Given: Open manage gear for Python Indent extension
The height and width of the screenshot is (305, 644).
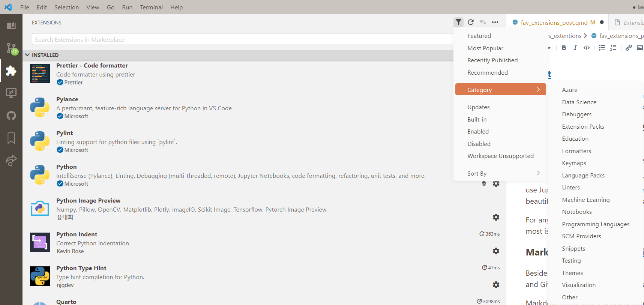Looking at the screenshot, I should [496, 251].
